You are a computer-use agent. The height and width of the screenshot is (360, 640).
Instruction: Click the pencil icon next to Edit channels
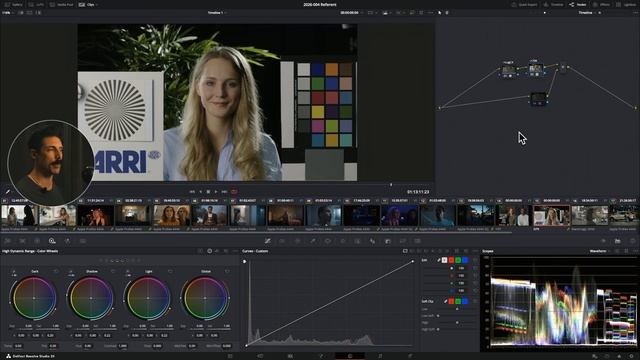(439, 260)
